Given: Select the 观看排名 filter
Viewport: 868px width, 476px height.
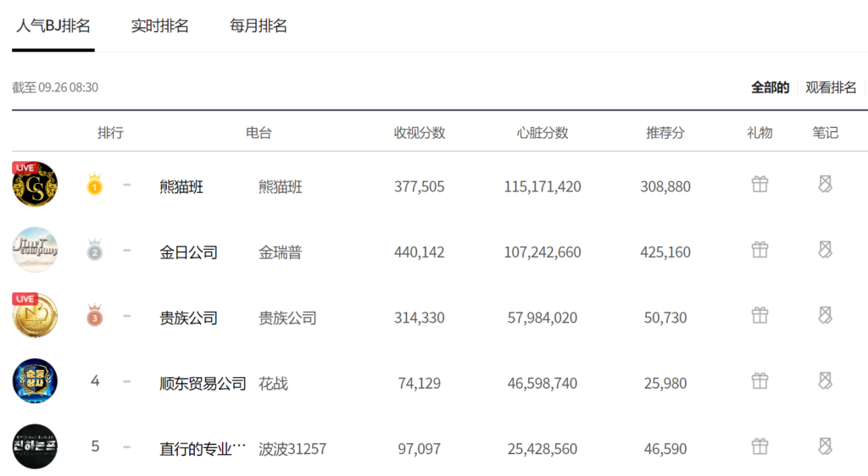Looking at the screenshot, I should (x=831, y=87).
